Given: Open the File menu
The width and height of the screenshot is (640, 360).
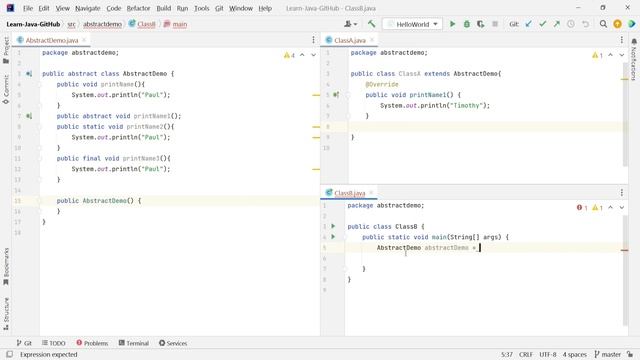Looking at the screenshot, I should click(28, 8).
